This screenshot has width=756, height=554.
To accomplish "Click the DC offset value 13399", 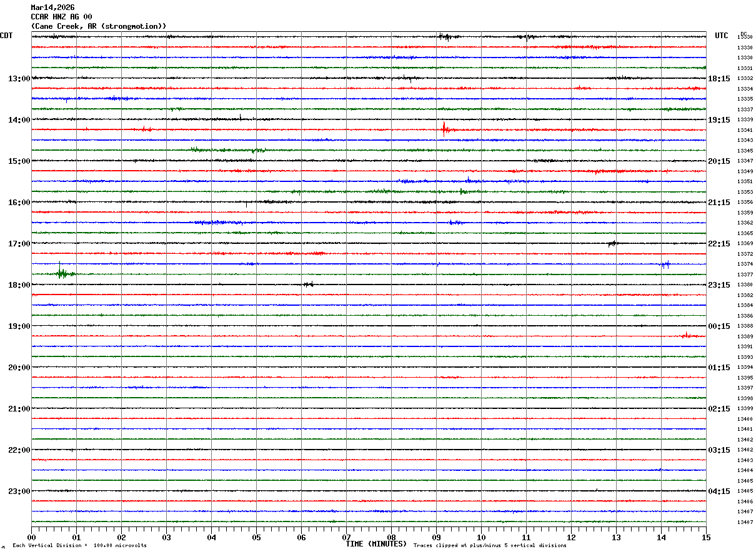I will [745, 409].
